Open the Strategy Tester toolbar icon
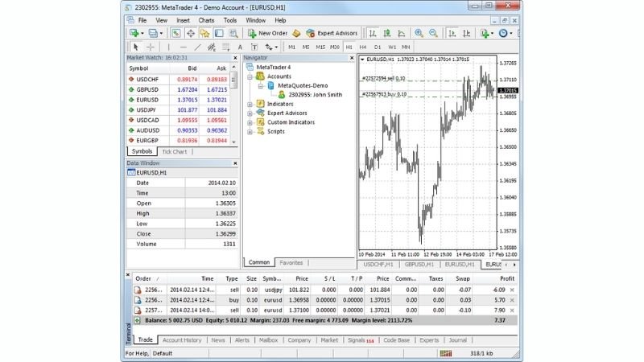644x362 pixels. point(233,33)
